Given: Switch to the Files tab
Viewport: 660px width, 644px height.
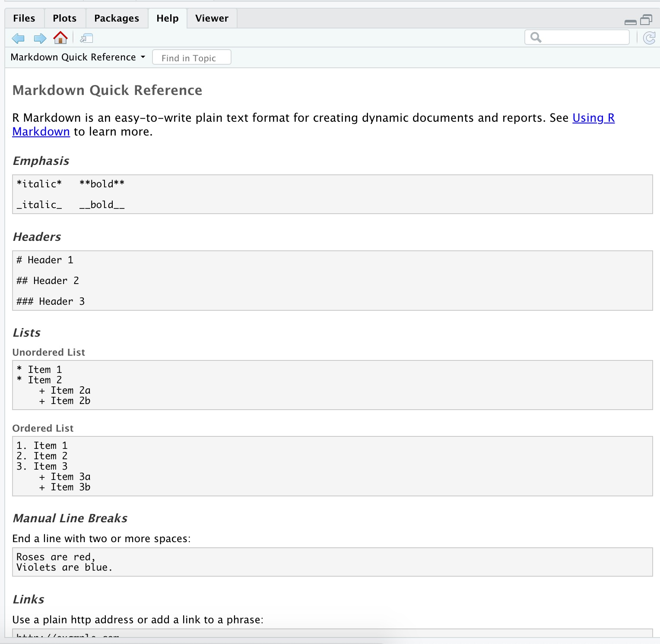Looking at the screenshot, I should coord(24,19).
